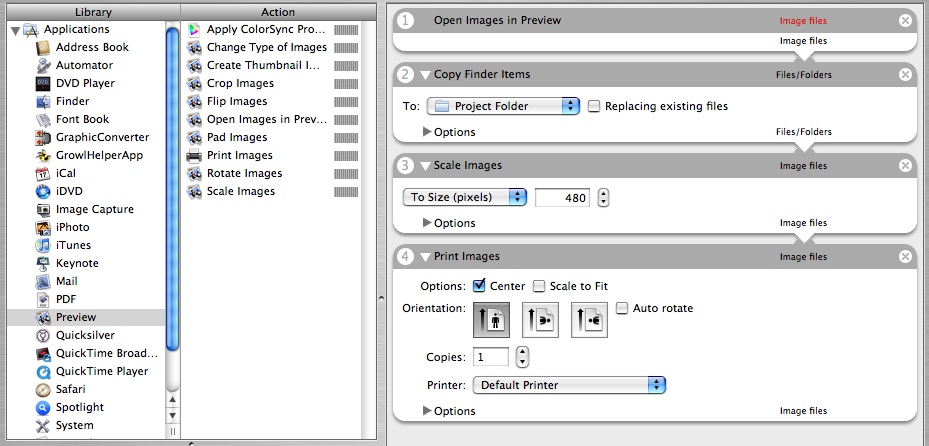Select the Spotlight icon in Library
929x446 pixels.
pyautogui.click(x=43, y=408)
